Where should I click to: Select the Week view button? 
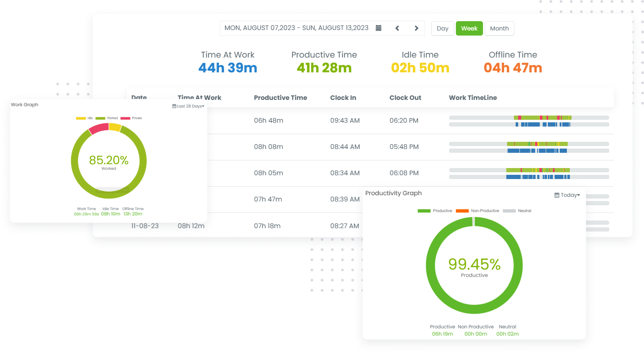[x=469, y=28]
